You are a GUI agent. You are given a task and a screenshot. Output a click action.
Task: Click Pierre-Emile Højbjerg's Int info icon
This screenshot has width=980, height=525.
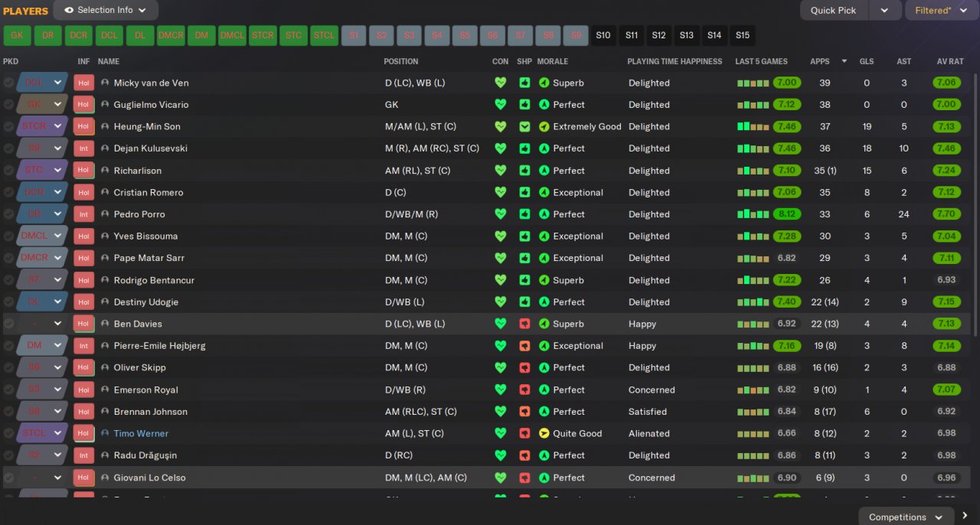click(x=83, y=346)
